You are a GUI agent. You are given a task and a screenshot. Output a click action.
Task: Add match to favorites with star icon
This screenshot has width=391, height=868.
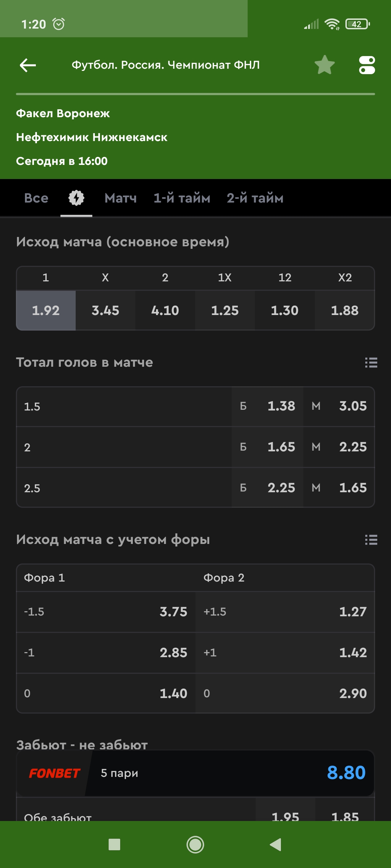point(324,65)
